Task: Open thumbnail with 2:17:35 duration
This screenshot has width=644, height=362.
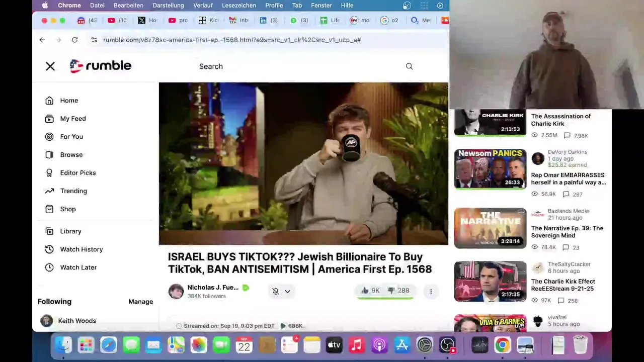Action: (x=490, y=282)
